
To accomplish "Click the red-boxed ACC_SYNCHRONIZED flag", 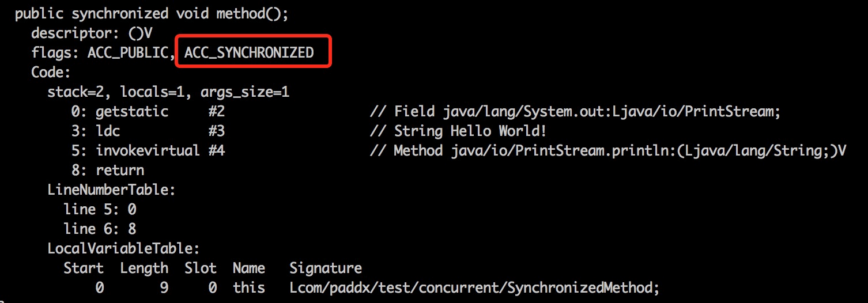I will (x=249, y=52).
